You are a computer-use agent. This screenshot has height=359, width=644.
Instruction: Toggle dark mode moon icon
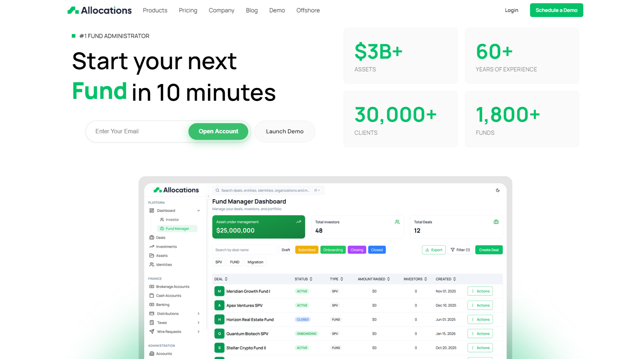tap(498, 190)
